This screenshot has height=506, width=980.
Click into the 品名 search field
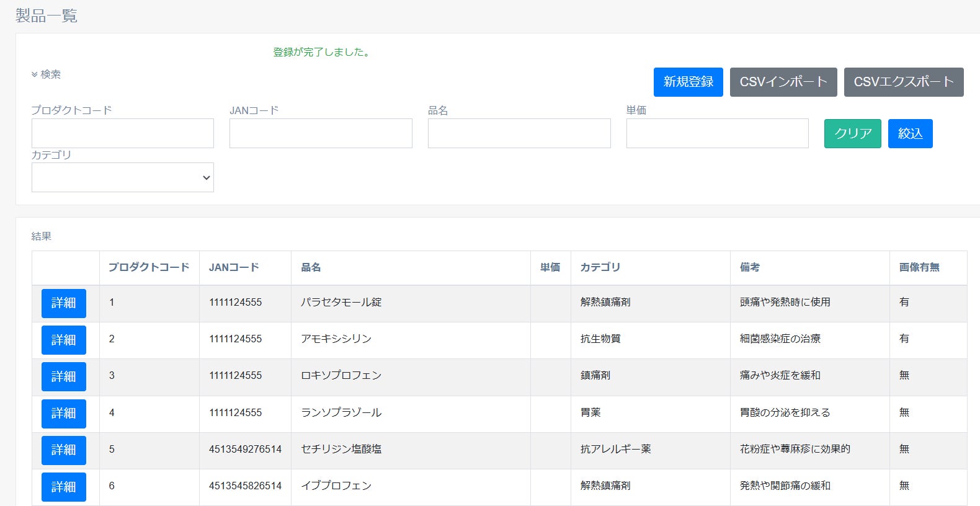pyautogui.click(x=519, y=133)
